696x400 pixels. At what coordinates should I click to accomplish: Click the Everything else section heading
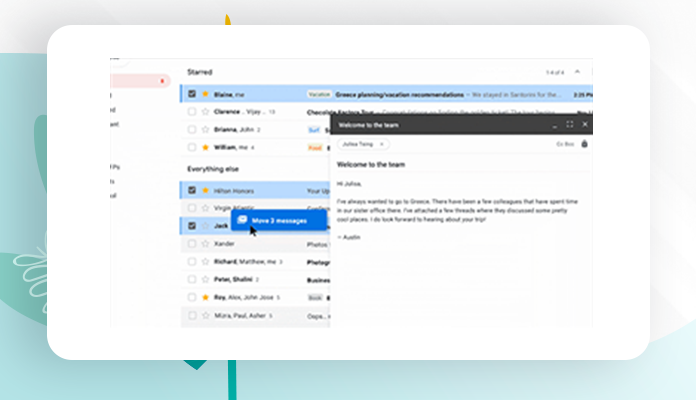(213, 169)
